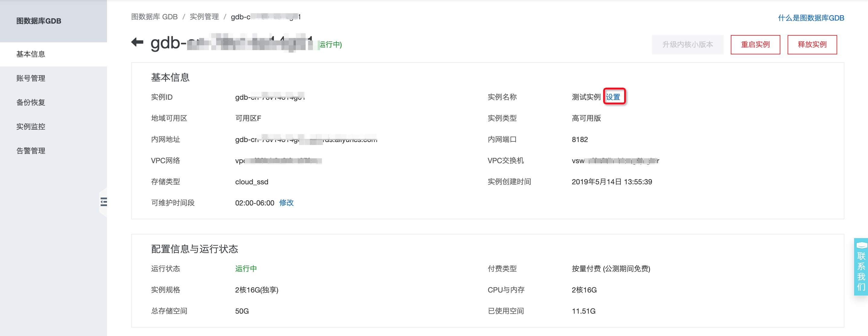Viewport: 868px width, 336px height.
Task: Click the CPU与内存 value 2核16G
Action: click(584, 290)
